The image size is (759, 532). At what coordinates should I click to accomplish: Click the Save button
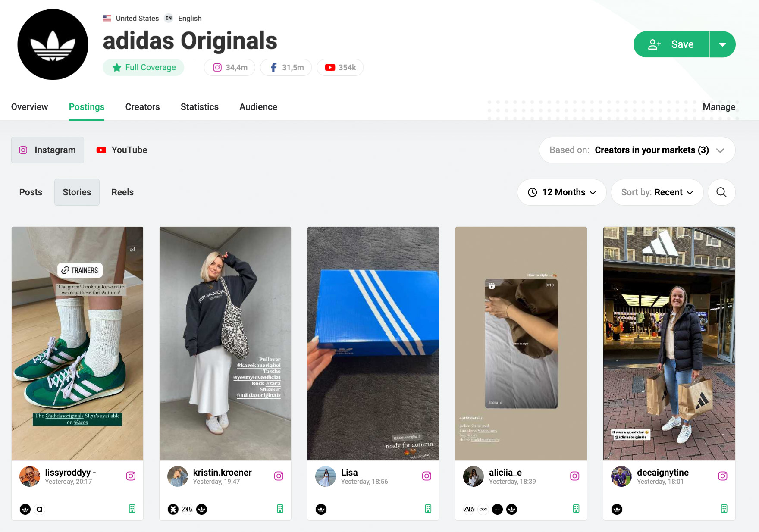point(671,44)
